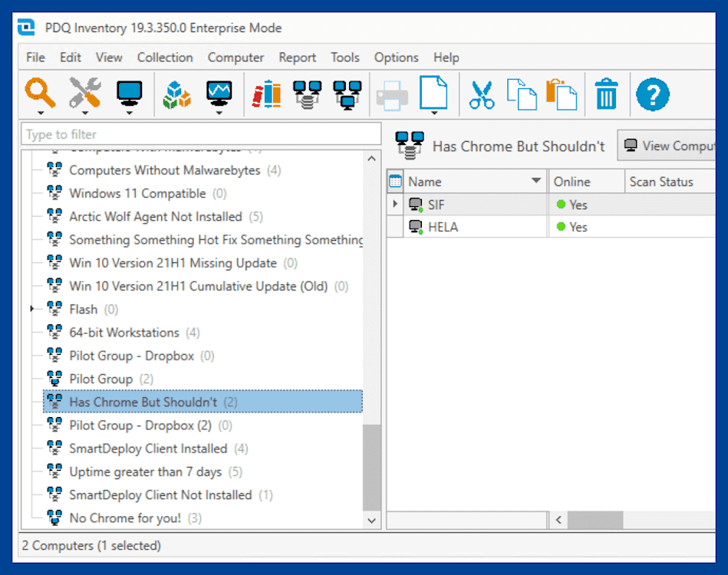Open the Tools menu
This screenshot has width=728, height=575.
(345, 58)
